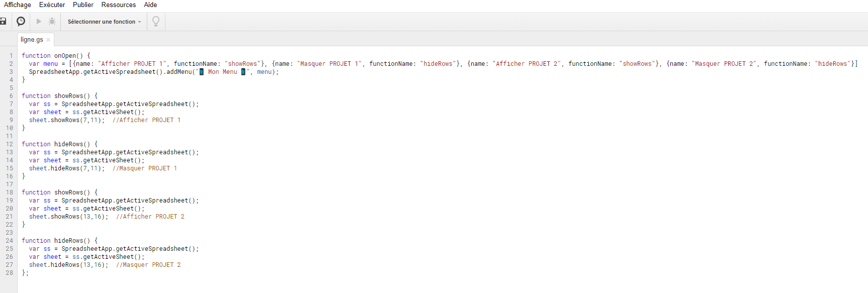Click the save (floppy disk) icon

pyautogui.click(x=3, y=21)
